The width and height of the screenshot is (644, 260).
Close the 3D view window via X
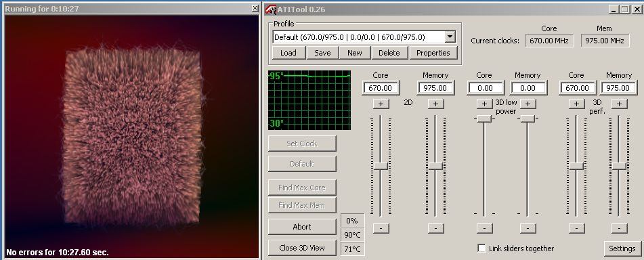[255, 9]
